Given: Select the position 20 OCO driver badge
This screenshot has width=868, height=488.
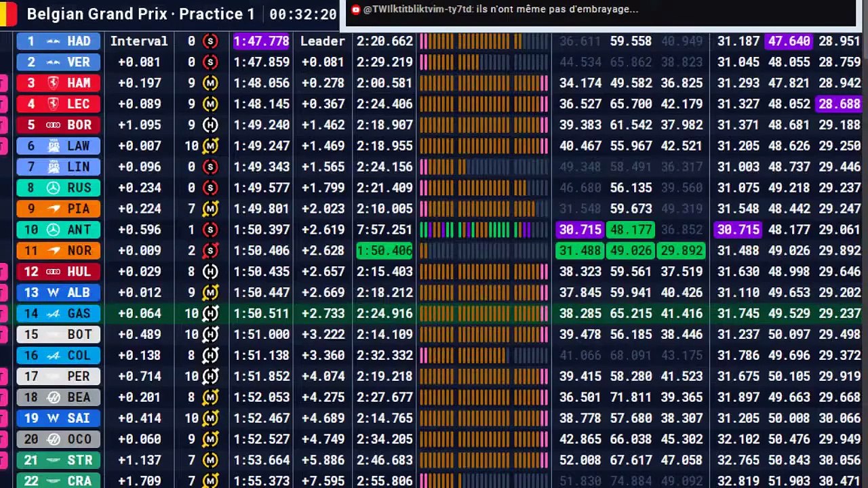Looking at the screenshot, I should [58, 440].
